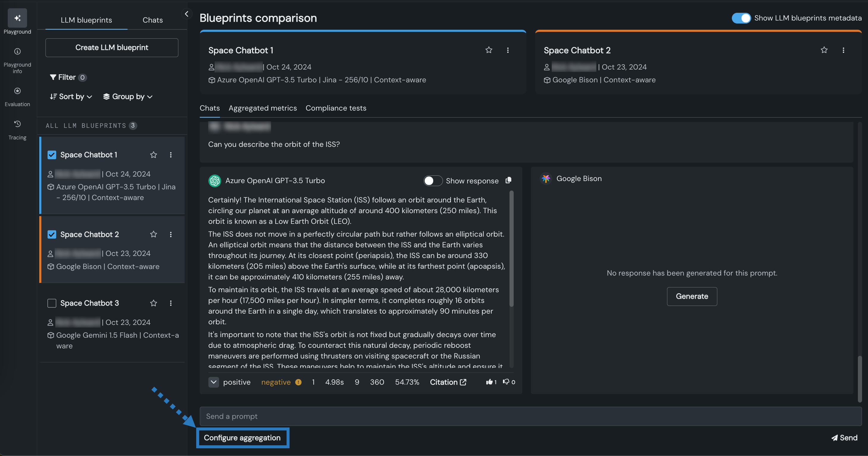
Task: Click Generate for Google Bison response
Action: point(692,296)
